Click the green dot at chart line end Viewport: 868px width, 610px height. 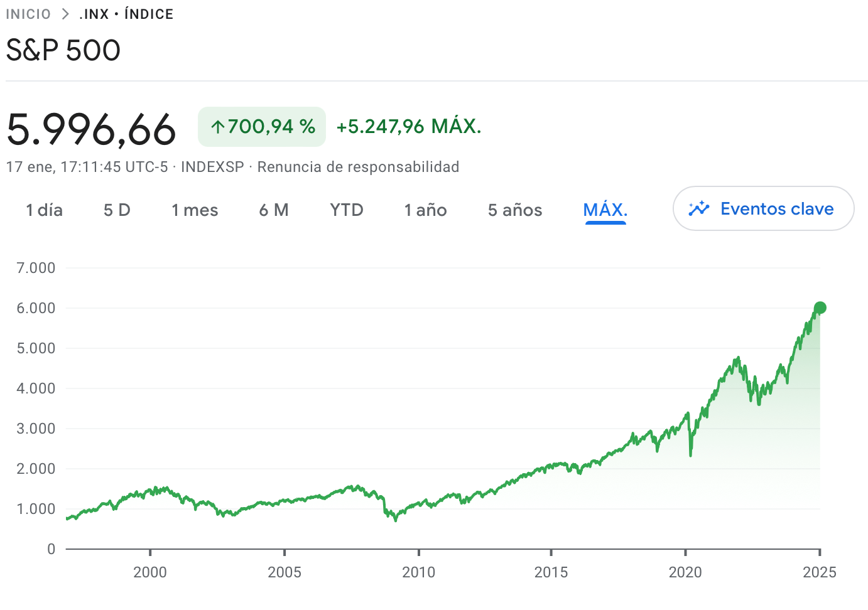820,308
